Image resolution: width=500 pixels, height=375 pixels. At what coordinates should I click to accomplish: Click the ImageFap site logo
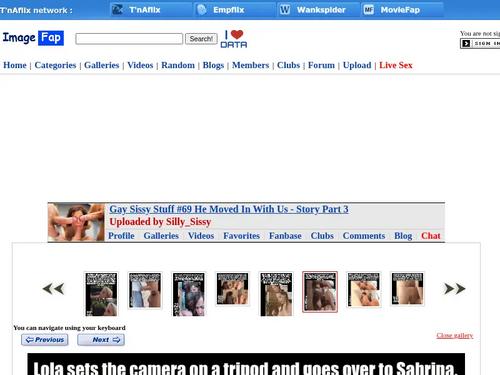pyautogui.click(x=33, y=38)
